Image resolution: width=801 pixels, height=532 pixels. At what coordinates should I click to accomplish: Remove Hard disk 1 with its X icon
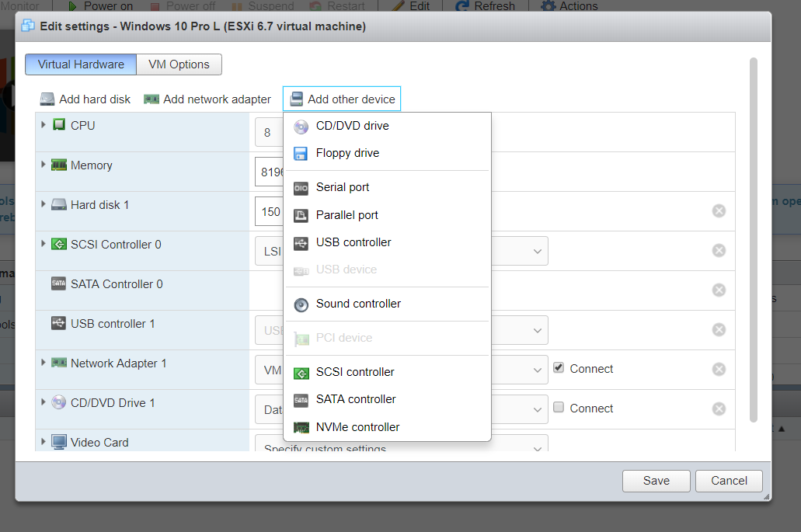(x=719, y=211)
